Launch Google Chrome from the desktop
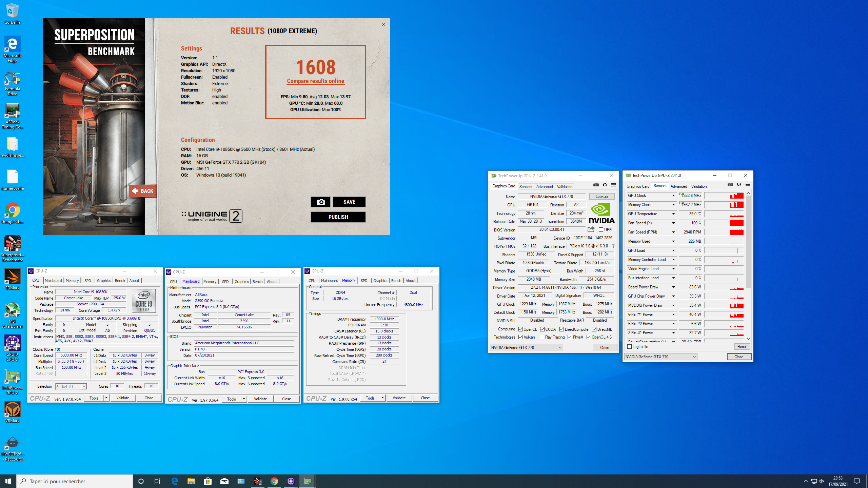Screen dimensions: 868x488 12,213
